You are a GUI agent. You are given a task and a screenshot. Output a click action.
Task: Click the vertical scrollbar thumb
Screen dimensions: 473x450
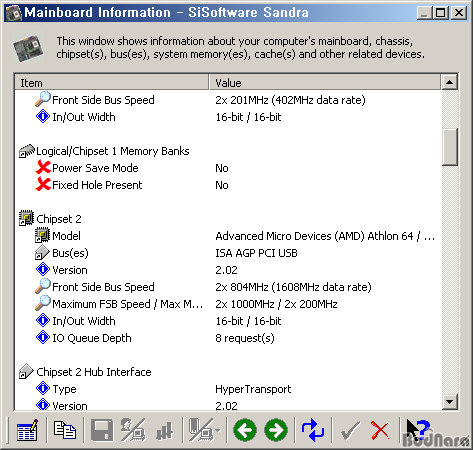click(x=450, y=147)
